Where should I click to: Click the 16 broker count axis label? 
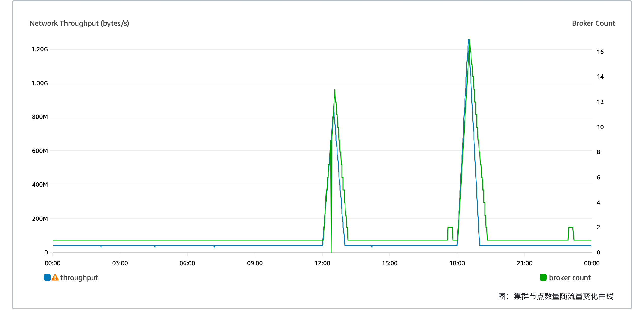point(600,52)
